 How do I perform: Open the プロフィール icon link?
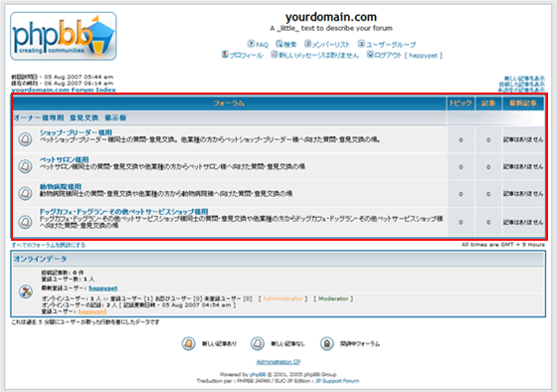point(225,54)
